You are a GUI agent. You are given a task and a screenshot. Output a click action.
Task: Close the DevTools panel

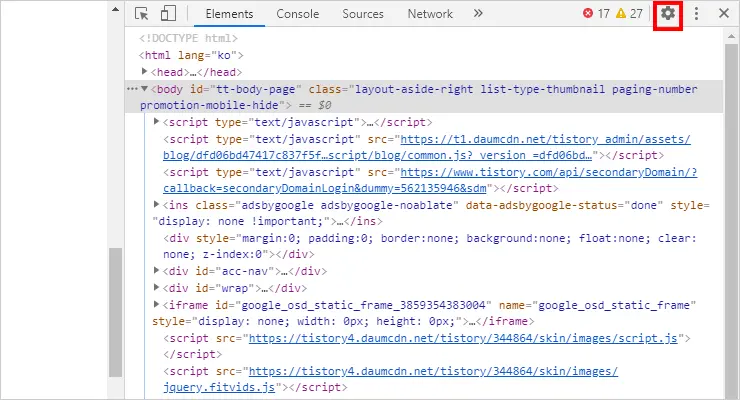click(723, 14)
